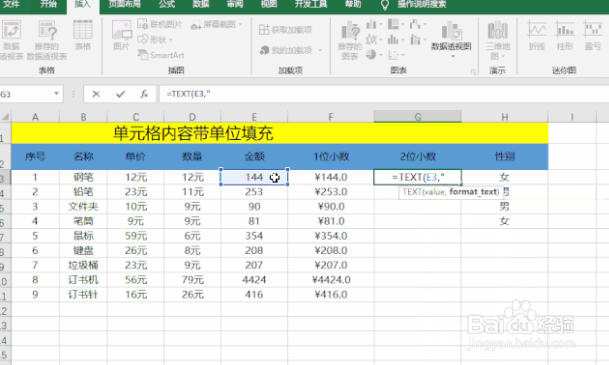Click the 2位小数 header cell
This screenshot has width=609, height=365.
click(418, 156)
